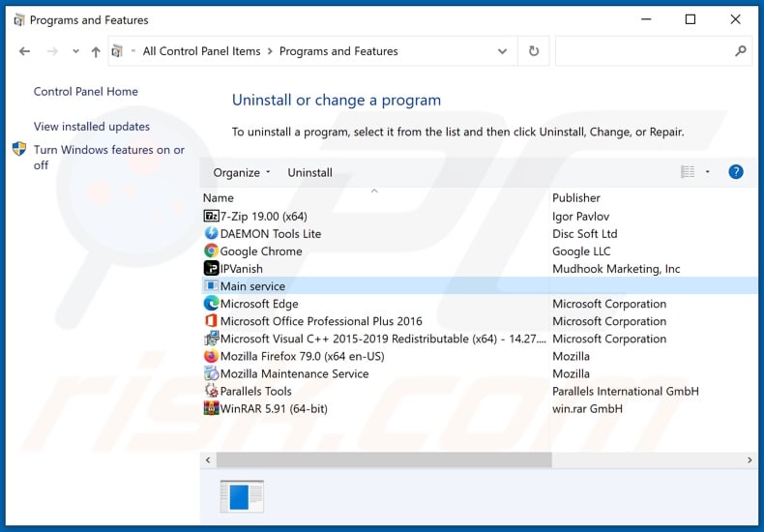The image size is (764, 532).
Task: Click the refresh button in address bar
Action: (534, 51)
